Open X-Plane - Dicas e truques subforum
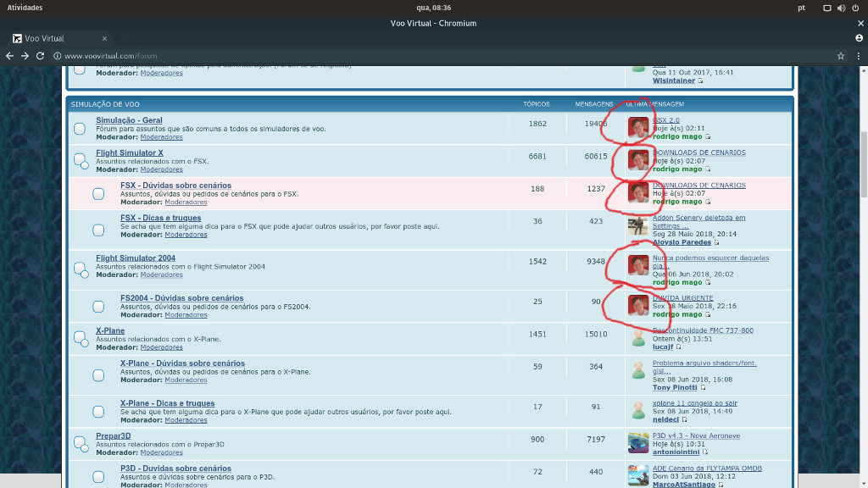The width and height of the screenshot is (868, 488). tap(167, 403)
